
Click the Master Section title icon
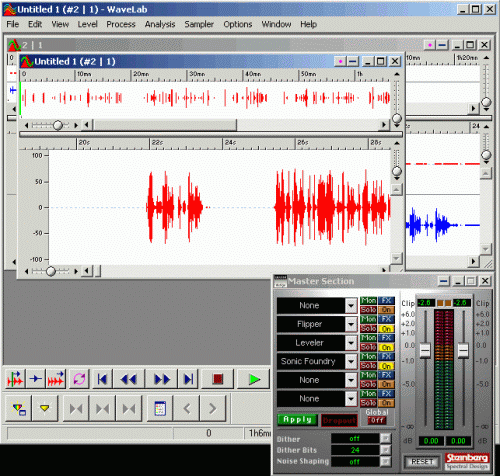click(x=280, y=281)
